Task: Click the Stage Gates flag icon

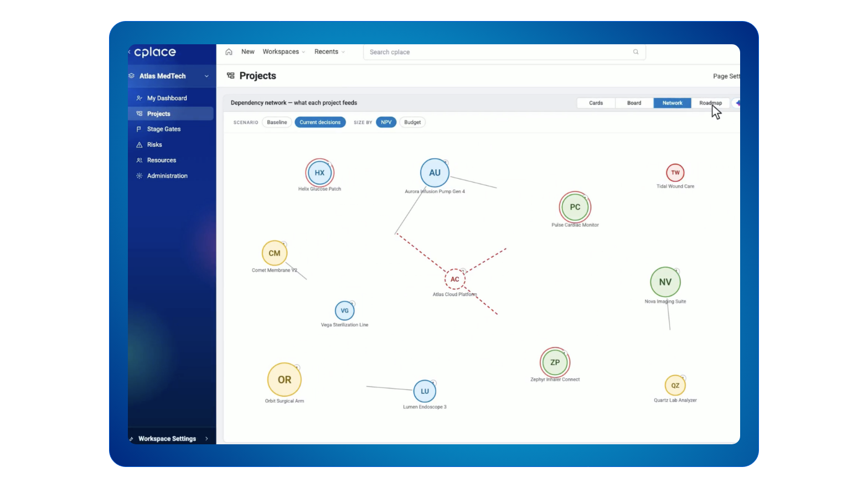Action: tap(139, 129)
